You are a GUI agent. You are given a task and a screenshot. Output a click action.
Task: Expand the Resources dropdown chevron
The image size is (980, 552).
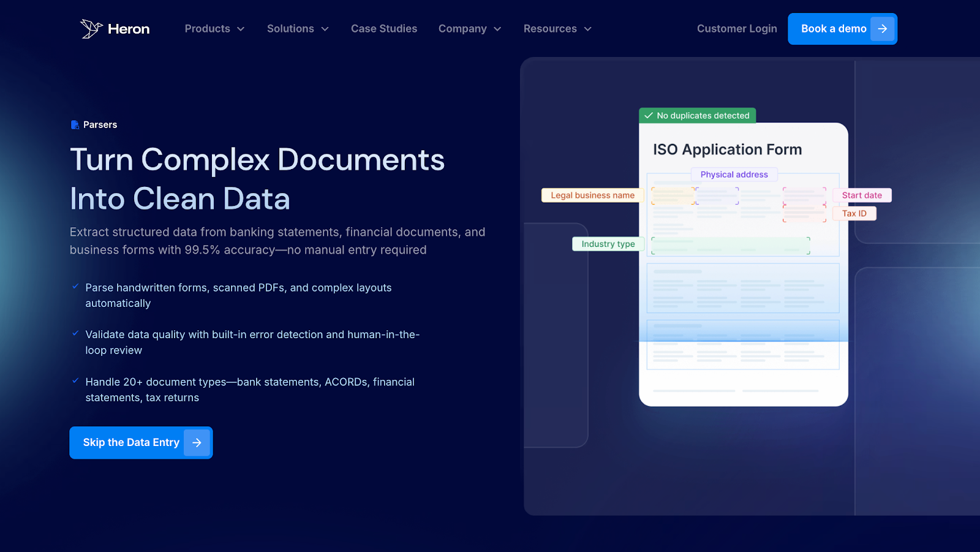588,29
